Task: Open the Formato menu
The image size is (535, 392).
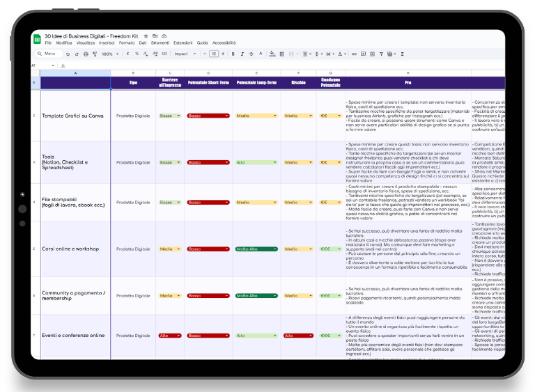Action: 127,43
